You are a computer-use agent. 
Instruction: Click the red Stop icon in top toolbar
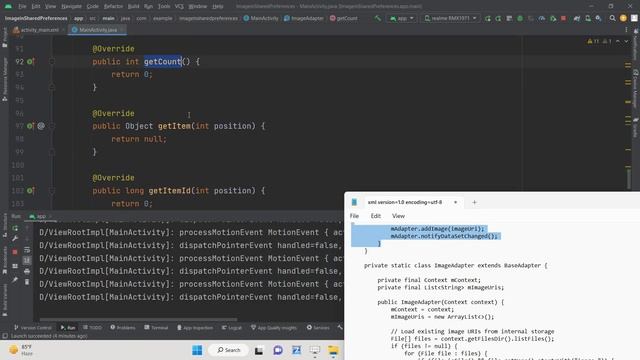(x=563, y=18)
